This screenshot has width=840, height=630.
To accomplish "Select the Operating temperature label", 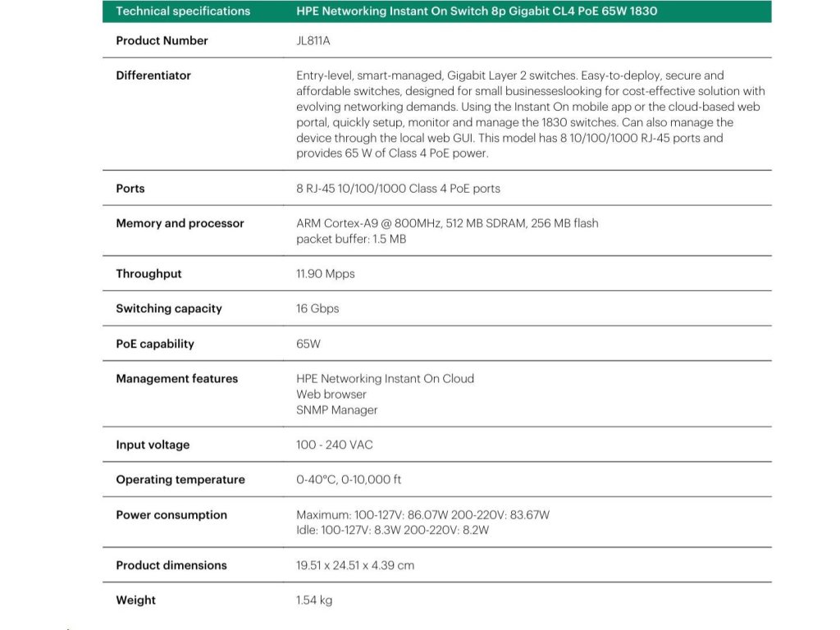I will click(180, 480).
